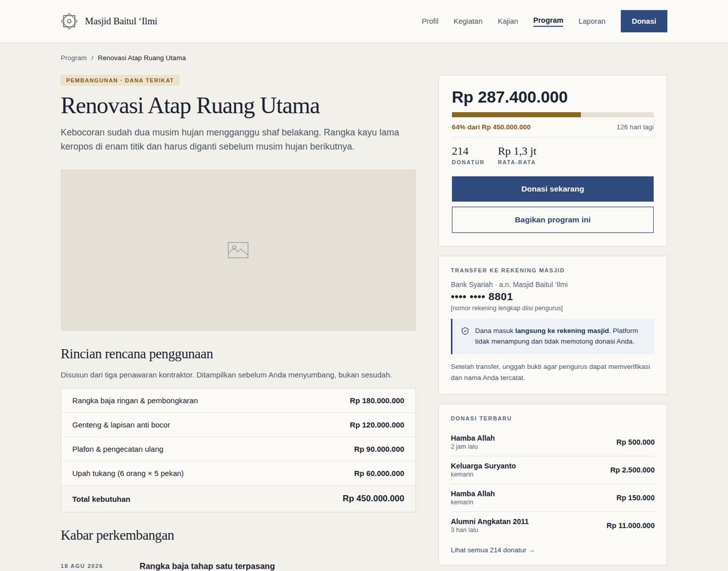Open the Profil menu item

(x=430, y=21)
